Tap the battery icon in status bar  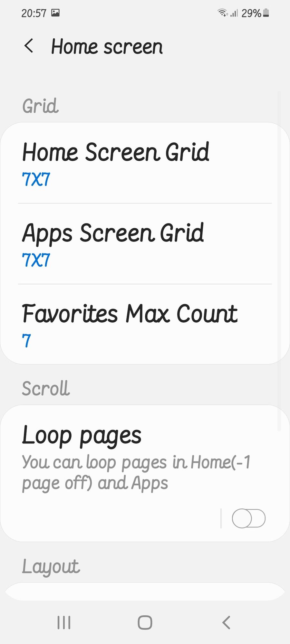point(266,13)
